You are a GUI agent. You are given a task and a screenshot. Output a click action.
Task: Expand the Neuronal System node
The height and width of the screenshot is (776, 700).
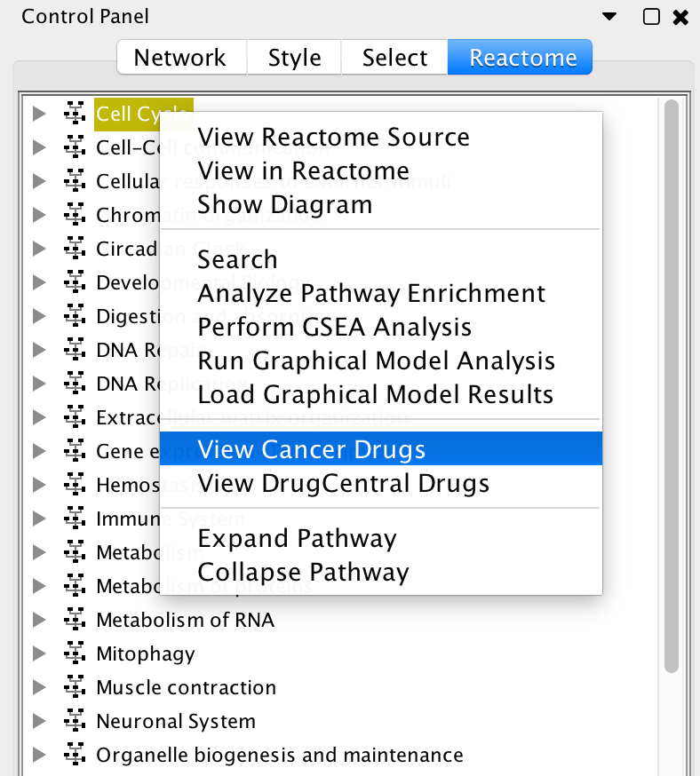coord(39,721)
